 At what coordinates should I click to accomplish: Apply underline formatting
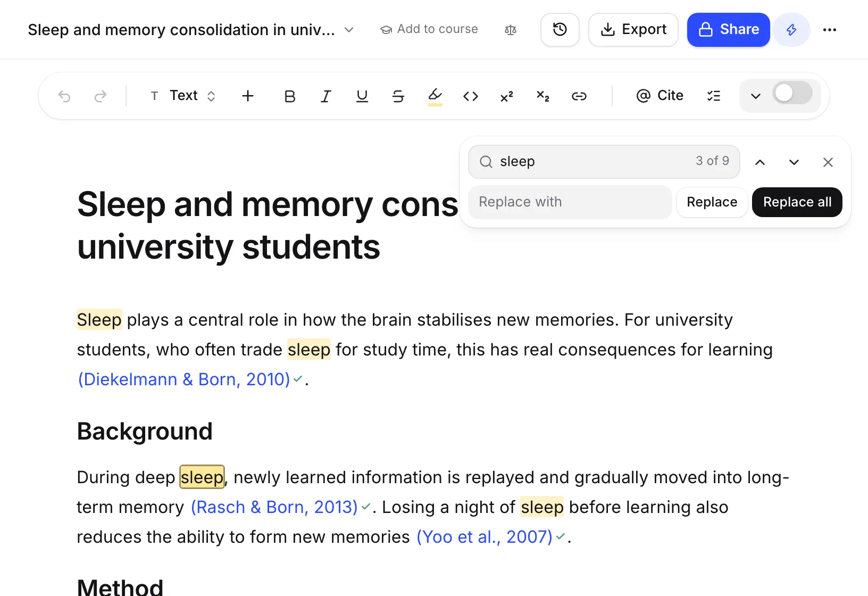[362, 96]
